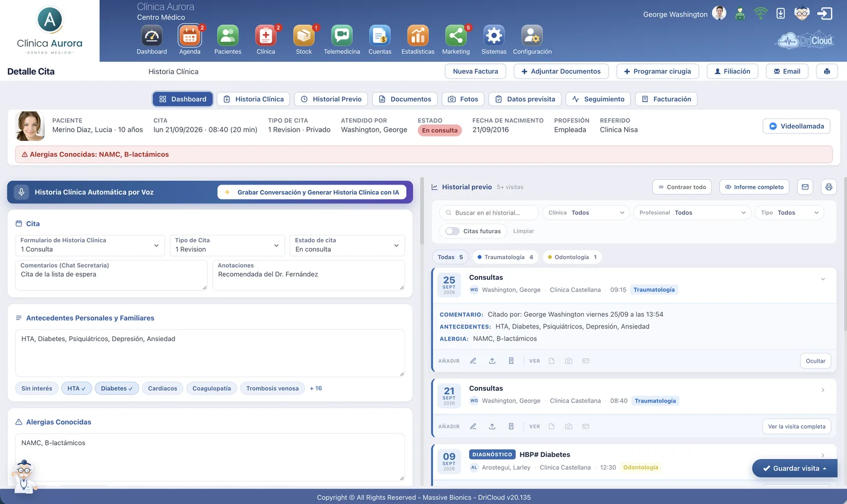The width and height of the screenshot is (847, 504).
Task: Click the logout icon in top bar
Action: pyautogui.click(x=825, y=13)
